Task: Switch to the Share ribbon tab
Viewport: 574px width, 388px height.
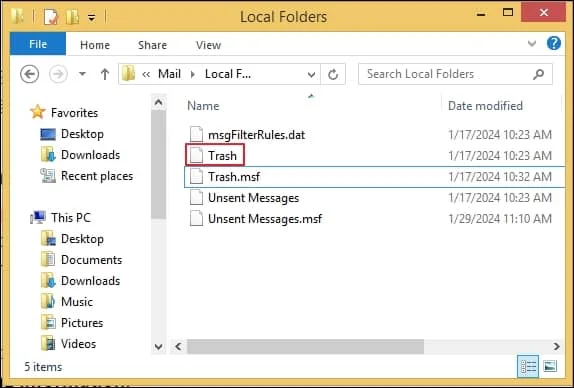Action: [152, 45]
